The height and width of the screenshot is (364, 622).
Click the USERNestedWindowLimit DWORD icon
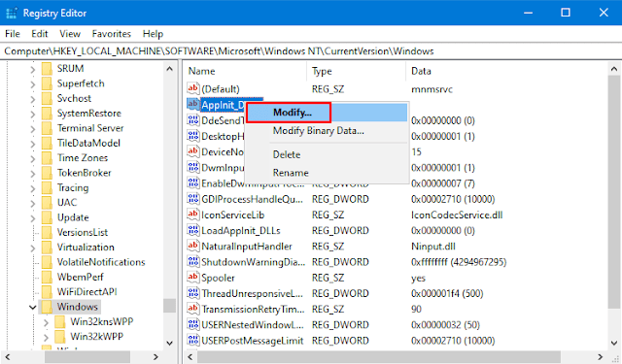tap(193, 324)
